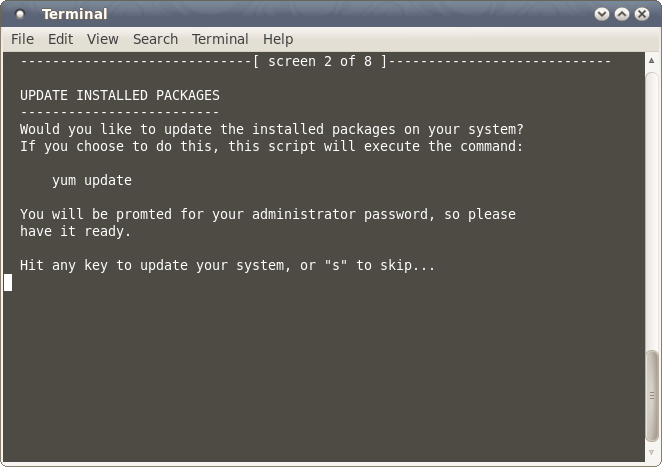
Task: Open the View menu
Action: (102, 39)
